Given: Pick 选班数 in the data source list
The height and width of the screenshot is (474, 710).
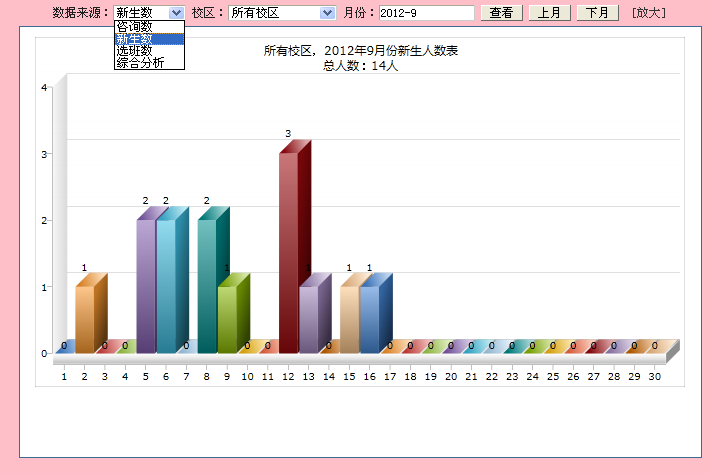Looking at the screenshot, I should (x=149, y=51).
